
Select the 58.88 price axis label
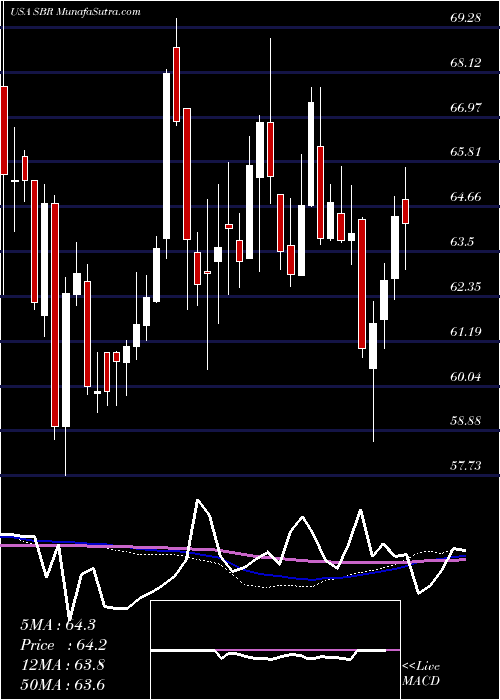(466, 421)
